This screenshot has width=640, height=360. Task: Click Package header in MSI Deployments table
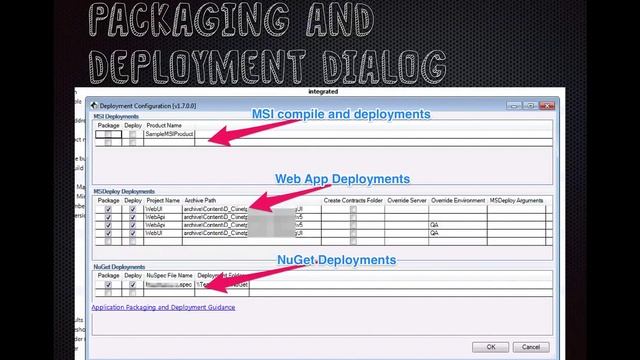[x=109, y=125]
